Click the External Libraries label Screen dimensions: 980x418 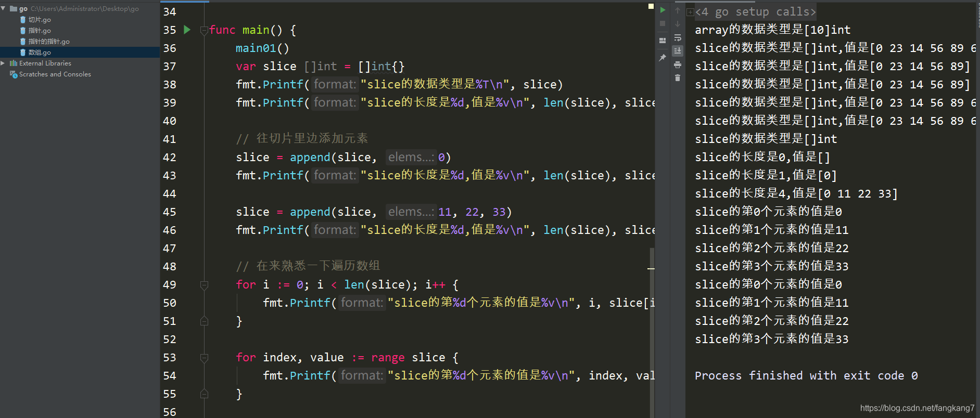45,63
